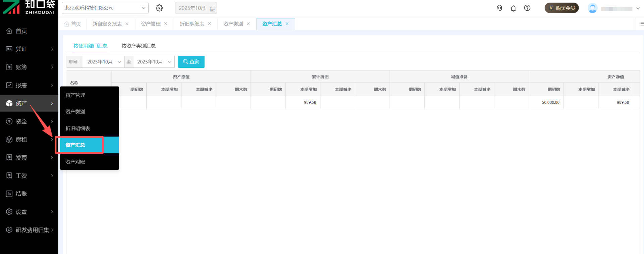Click the 查询 search button
The width and height of the screenshot is (644, 254).
191,62
